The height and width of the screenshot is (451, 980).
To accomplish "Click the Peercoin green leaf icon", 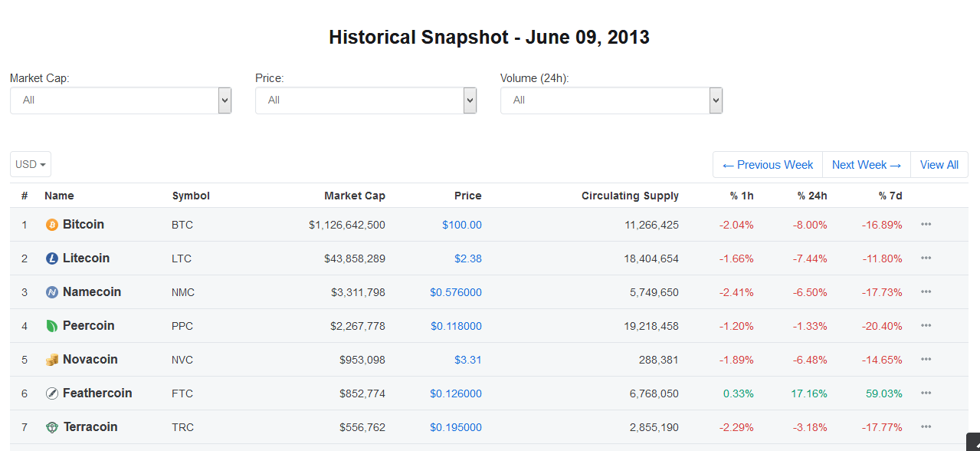I will pyautogui.click(x=52, y=326).
